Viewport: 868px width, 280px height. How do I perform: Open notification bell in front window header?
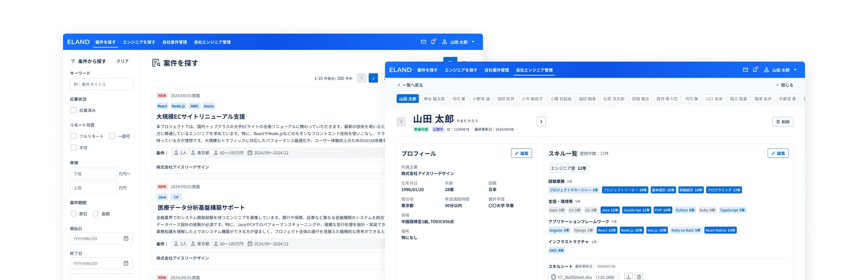(x=755, y=70)
